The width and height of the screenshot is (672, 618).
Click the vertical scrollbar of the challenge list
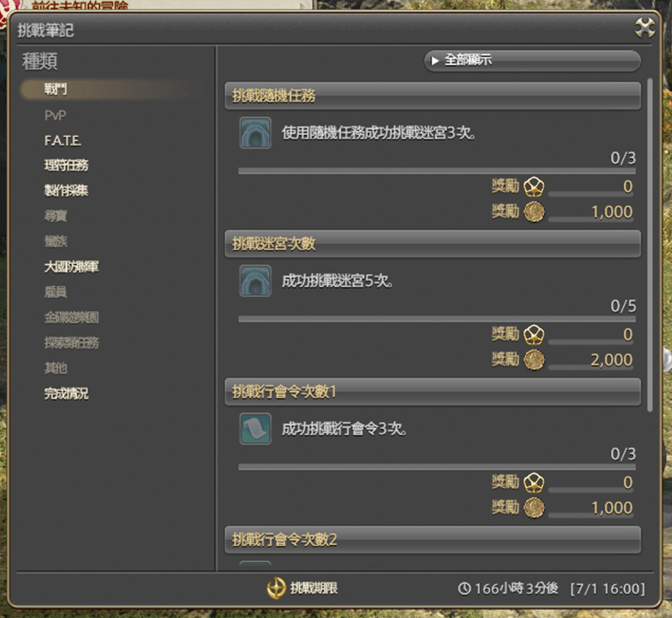click(650, 245)
